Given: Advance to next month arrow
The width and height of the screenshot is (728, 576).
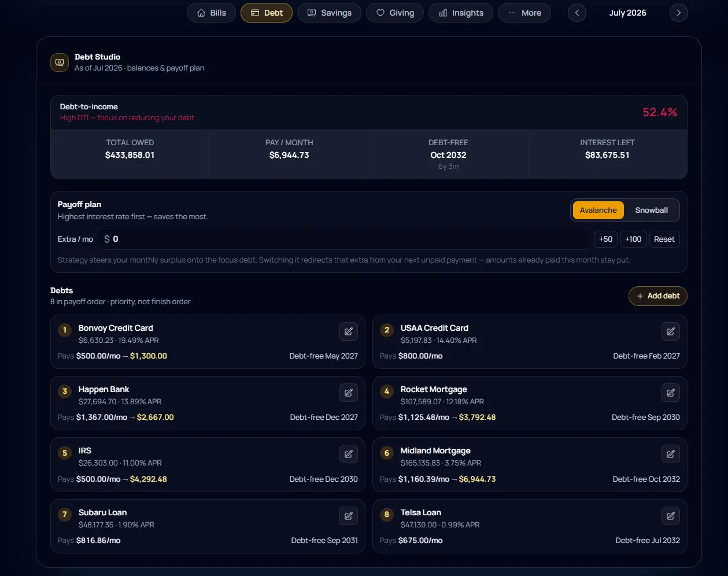Looking at the screenshot, I should click(x=679, y=13).
